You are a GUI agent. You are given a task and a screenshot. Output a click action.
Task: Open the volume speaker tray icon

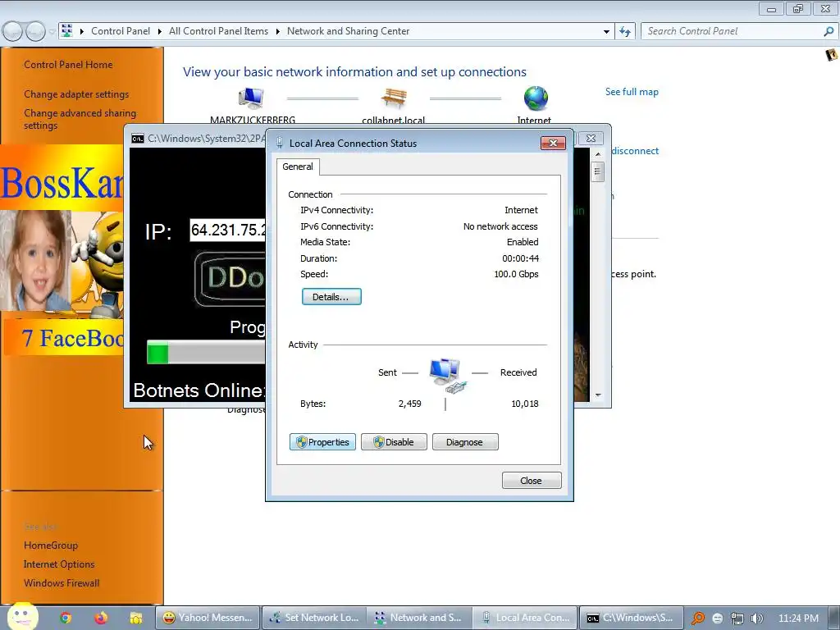click(x=757, y=619)
